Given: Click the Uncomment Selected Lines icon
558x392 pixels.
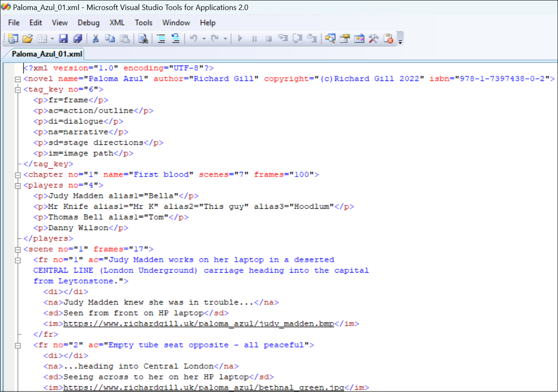Looking at the screenshot, I should 176,38.
